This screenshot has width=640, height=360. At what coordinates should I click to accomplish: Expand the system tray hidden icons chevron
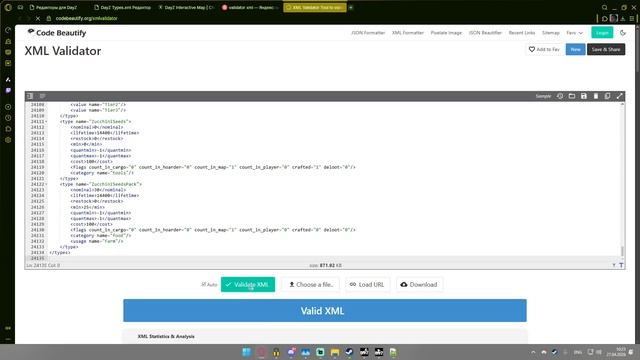click(x=533, y=352)
